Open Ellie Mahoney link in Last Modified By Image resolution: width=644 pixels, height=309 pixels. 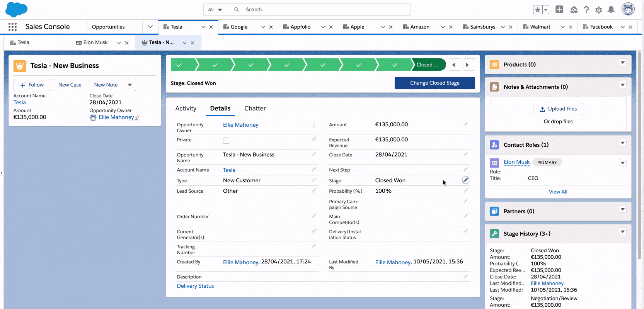point(393,262)
